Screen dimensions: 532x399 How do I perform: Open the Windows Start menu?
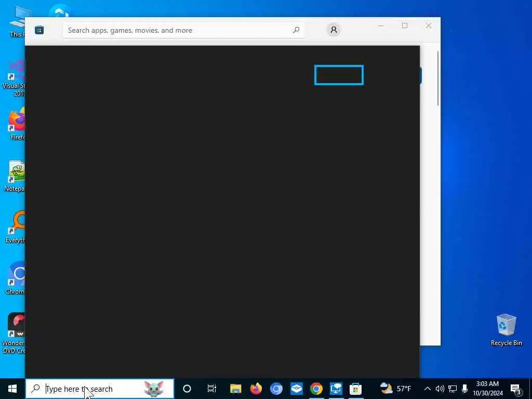pos(12,389)
